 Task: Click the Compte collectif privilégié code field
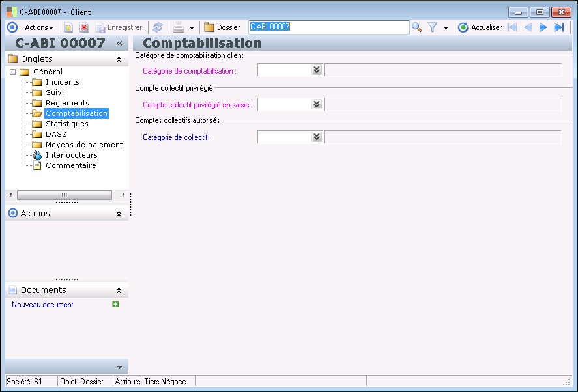285,104
